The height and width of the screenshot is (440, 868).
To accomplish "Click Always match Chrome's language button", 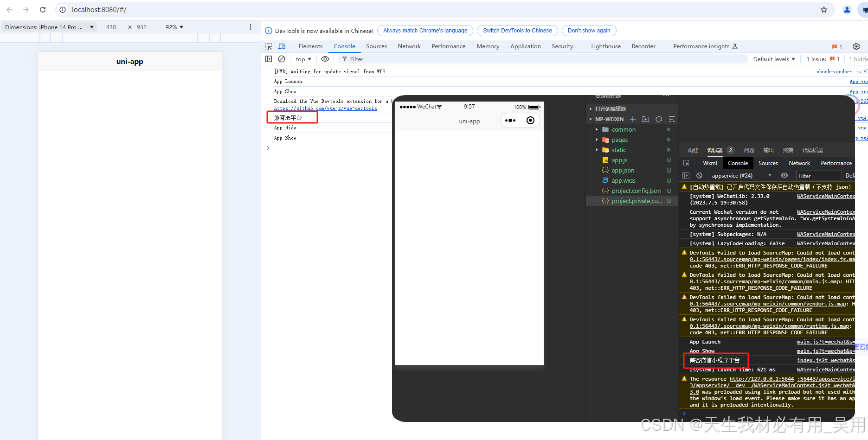I will 425,31.
